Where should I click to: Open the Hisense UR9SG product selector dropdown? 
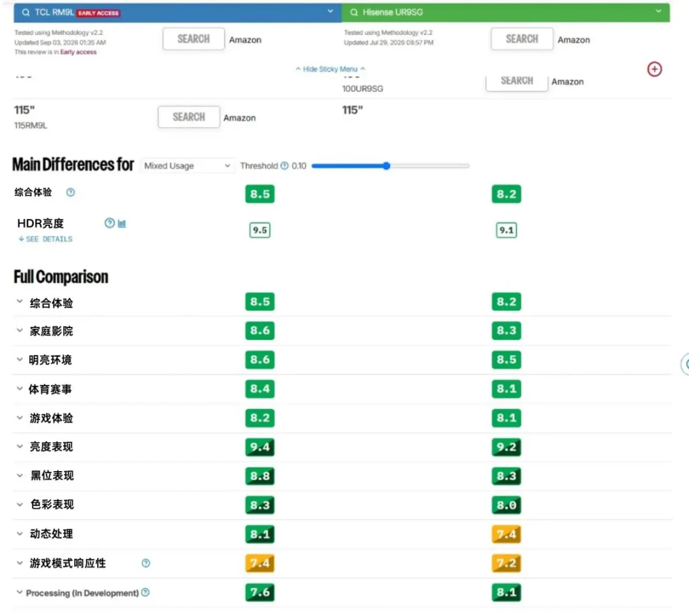658,11
